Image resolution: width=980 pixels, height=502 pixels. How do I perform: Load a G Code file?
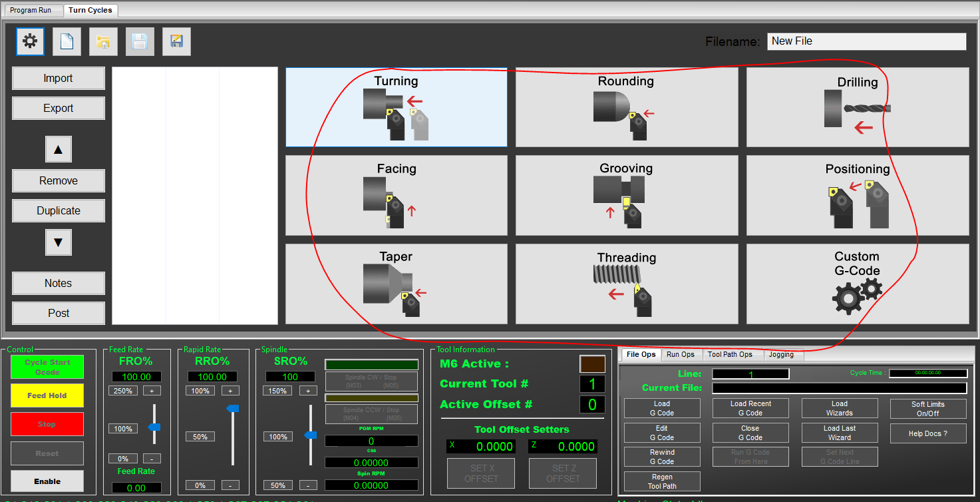click(x=662, y=408)
